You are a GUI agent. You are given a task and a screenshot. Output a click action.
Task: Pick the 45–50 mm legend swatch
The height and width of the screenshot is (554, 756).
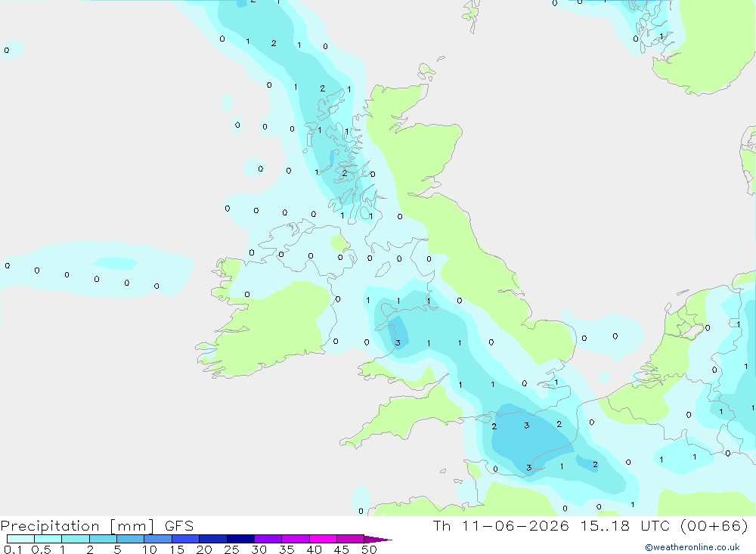click(x=351, y=539)
